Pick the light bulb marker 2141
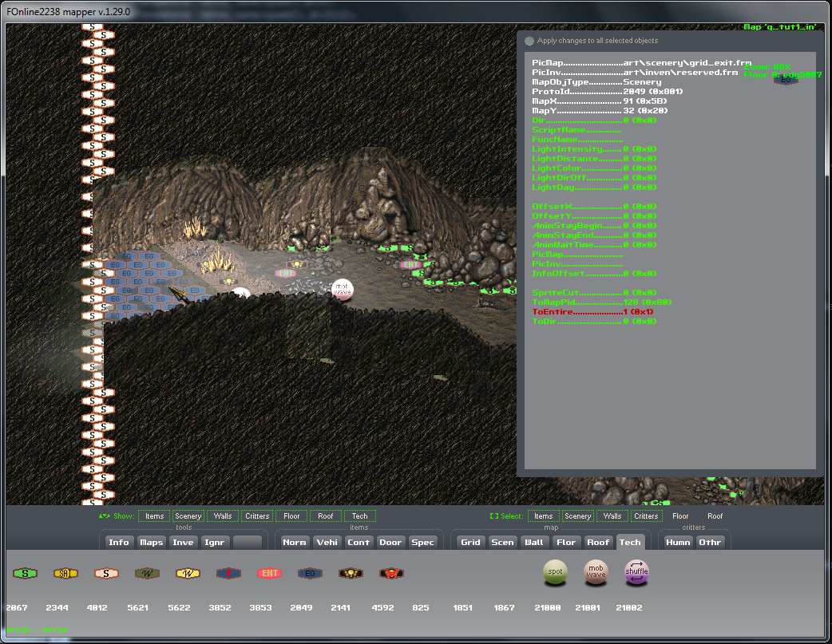 (x=350, y=573)
